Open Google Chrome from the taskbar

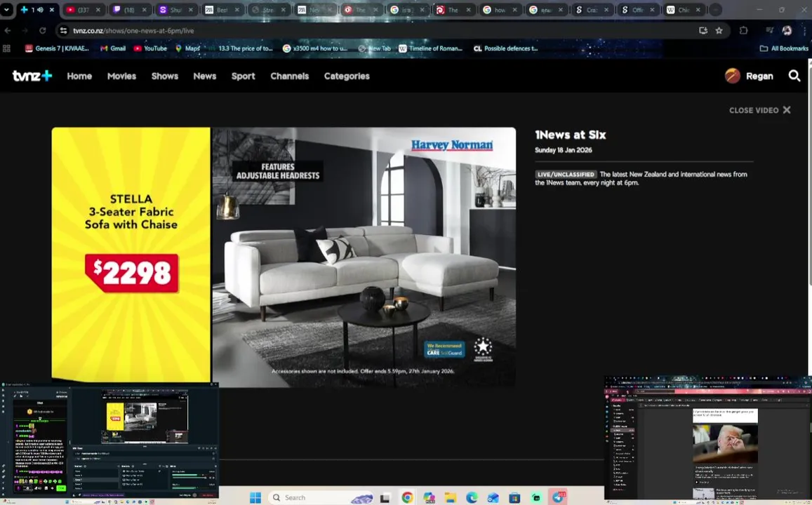click(x=408, y=498)
